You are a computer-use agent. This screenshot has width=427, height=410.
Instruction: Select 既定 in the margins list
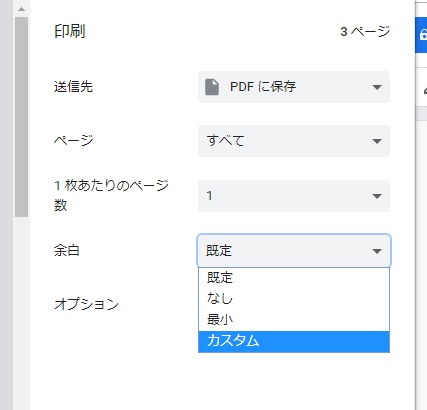tap(294, 278)
